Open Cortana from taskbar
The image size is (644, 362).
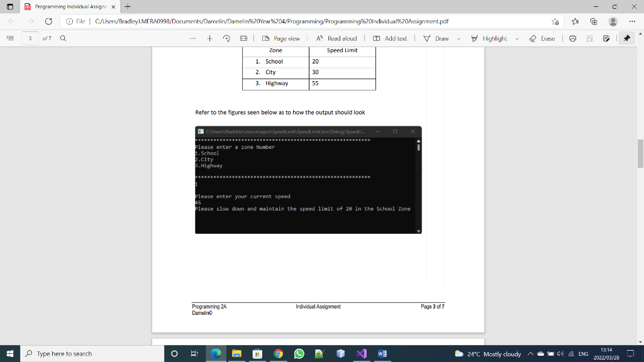coord(174,353)
